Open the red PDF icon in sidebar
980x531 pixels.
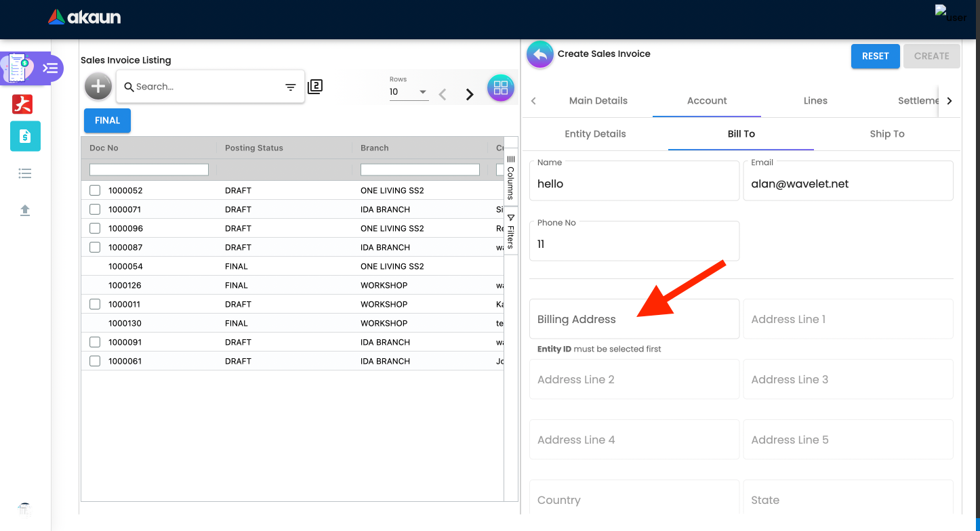pos(22,104)
